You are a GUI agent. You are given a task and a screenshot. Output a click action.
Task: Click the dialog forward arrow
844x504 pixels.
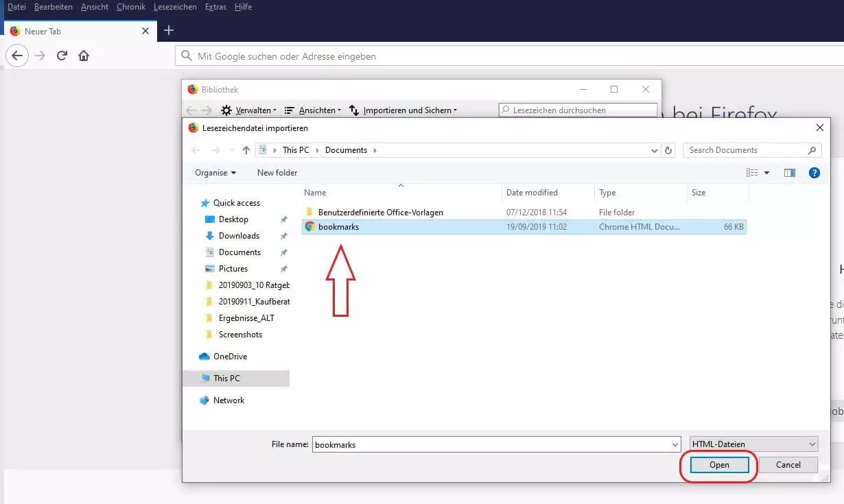216,150
